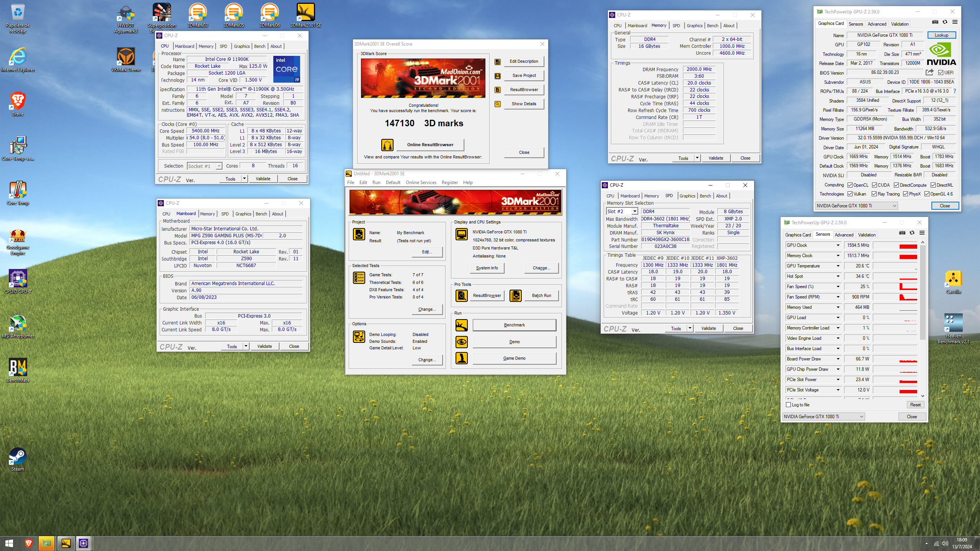980x551 pixels.
Task: Toggle the Ray Tracing checkbox in GPU-Z
Action: pos(874,194)
